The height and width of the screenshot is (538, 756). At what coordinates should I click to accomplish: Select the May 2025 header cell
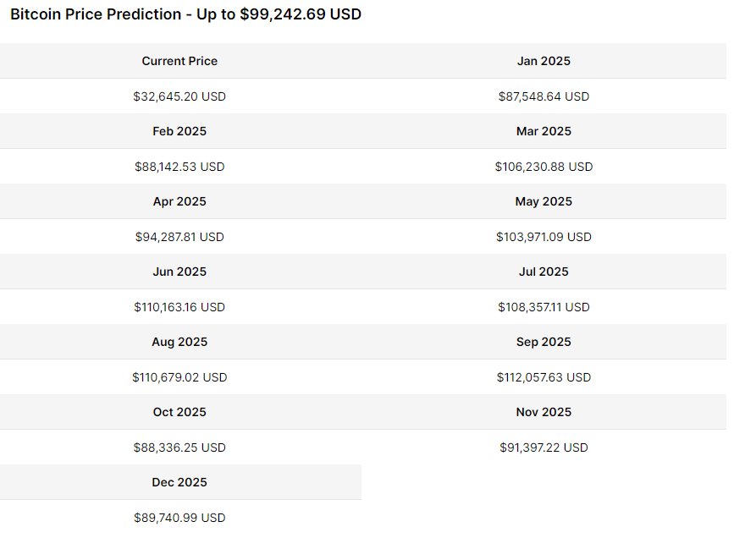(x=544, y=201)
